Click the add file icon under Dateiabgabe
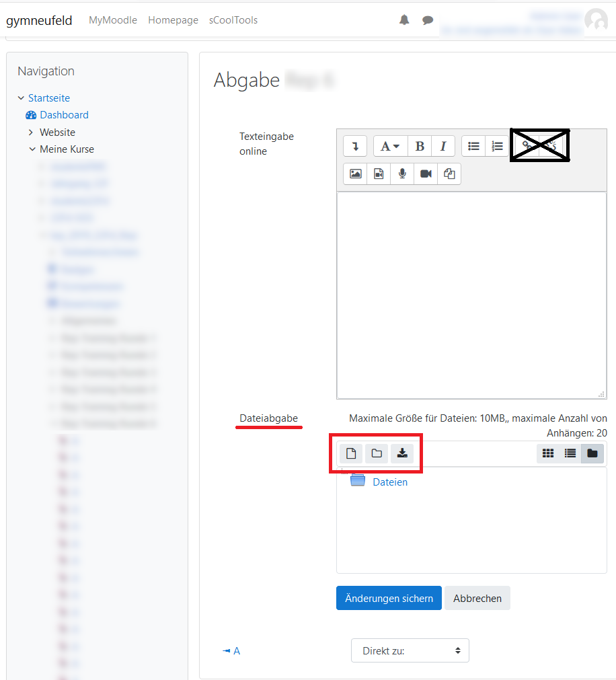 [x=350, y=453]
